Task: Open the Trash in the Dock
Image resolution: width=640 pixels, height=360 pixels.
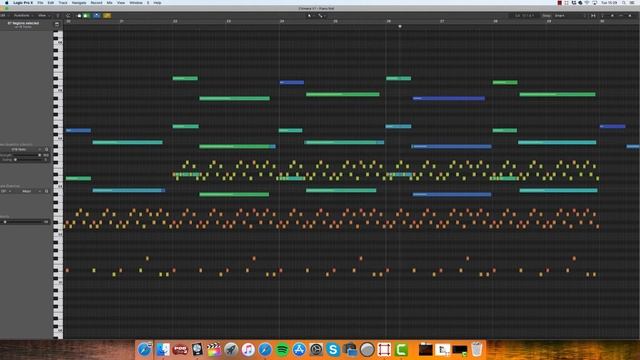Action: [476, 349]
